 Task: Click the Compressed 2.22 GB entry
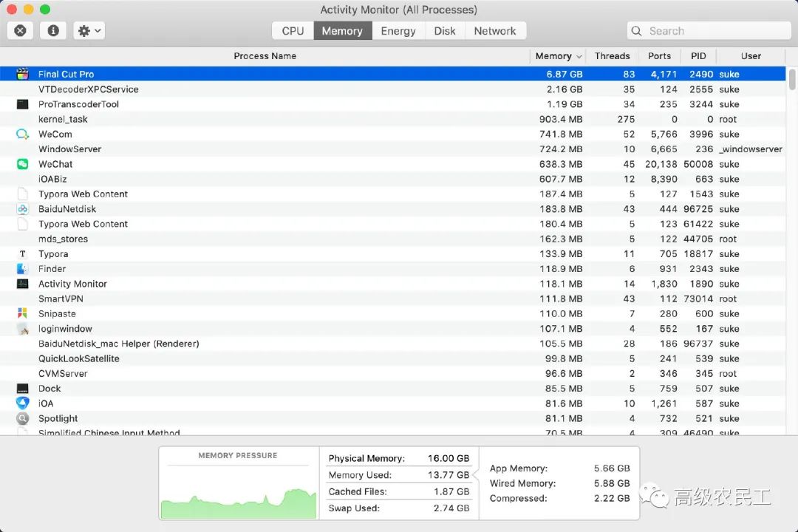560,499
